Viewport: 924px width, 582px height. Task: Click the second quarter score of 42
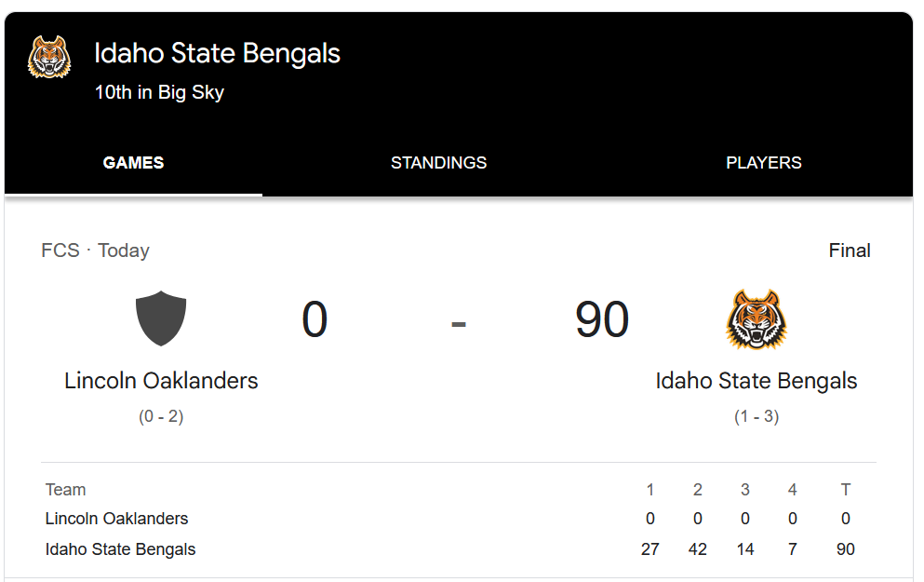coord(698,549)
